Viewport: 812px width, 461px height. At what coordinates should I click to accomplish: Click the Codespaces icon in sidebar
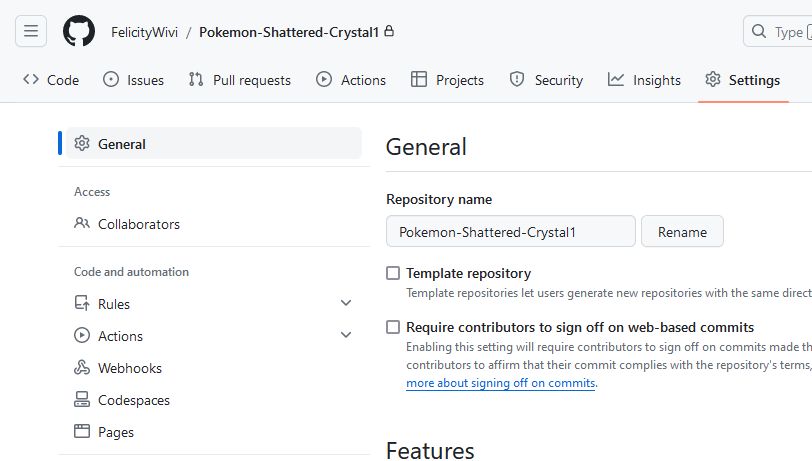coord(82,400)
